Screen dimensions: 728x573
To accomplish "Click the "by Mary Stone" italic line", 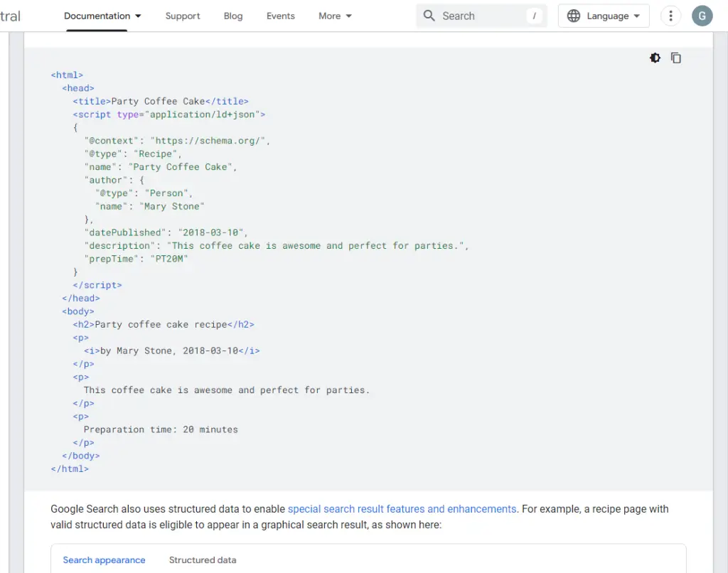I will (x=172, y=350).
